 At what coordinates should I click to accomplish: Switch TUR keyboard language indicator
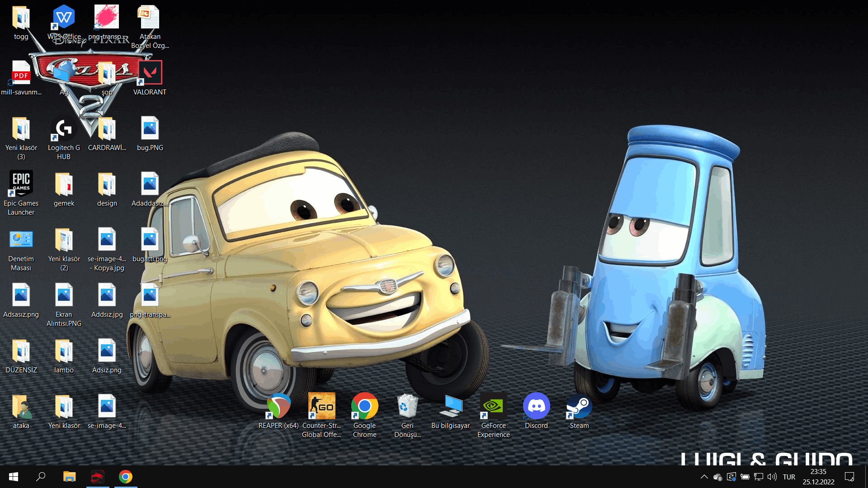point(789,477)
